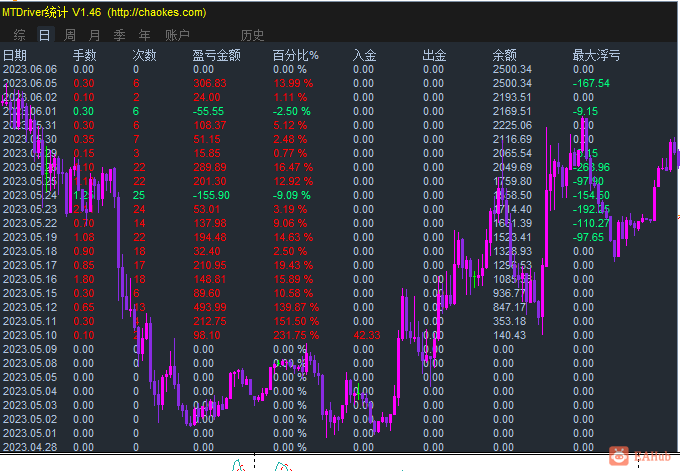This screenshot has height=471, width=680.
Task: Open the 月 monthly tab
Action: click(95, 35)
